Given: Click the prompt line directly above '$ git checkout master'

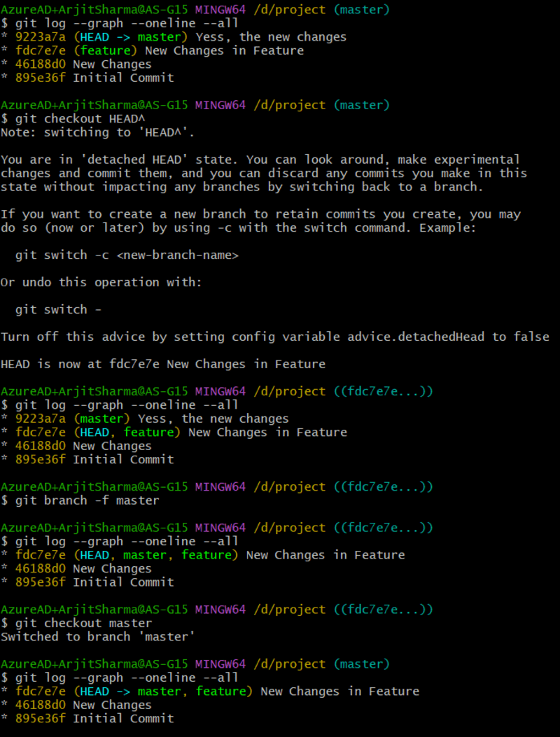Looking at the screenshot, I should pos(217,610).
